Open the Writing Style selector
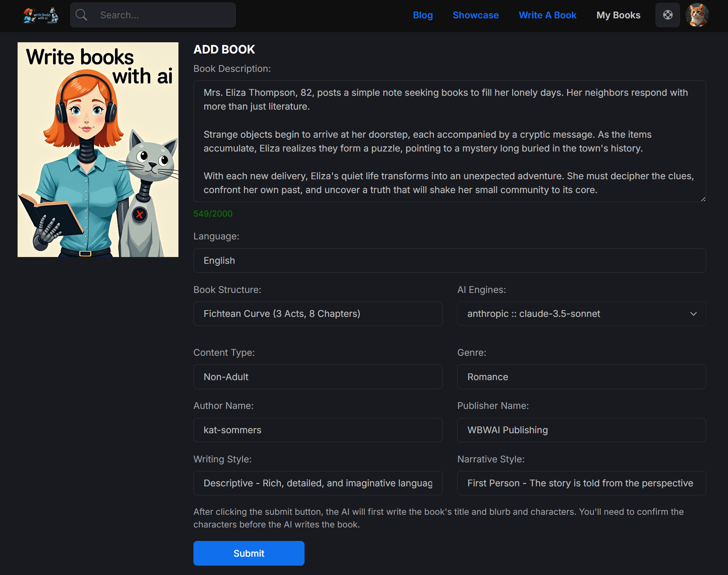 pos(318,483)
